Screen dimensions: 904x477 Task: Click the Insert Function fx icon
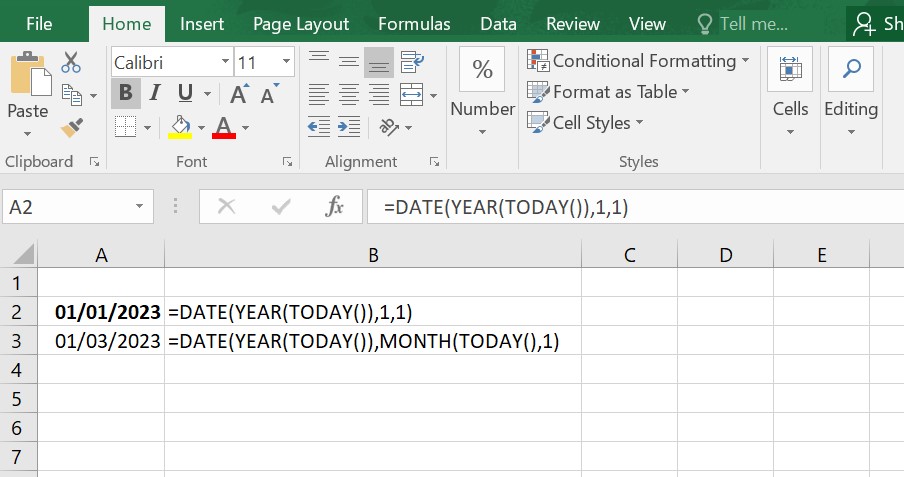[334, 206]
